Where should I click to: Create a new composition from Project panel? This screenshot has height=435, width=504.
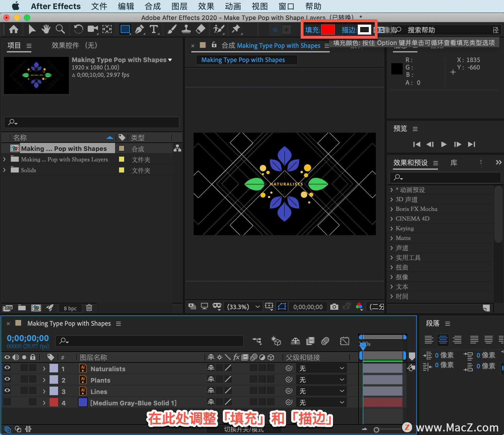pyautogui.click(x=36, y=308)
